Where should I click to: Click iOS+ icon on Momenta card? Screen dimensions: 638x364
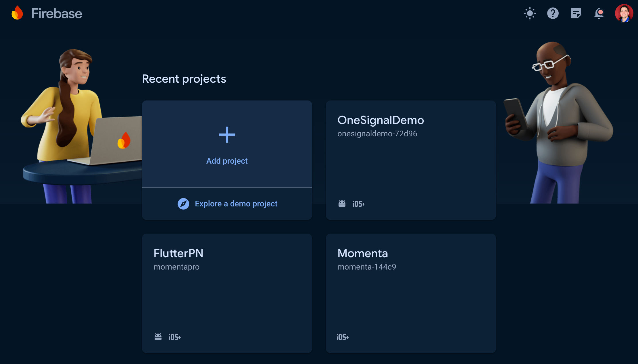[x=343, y=337]
